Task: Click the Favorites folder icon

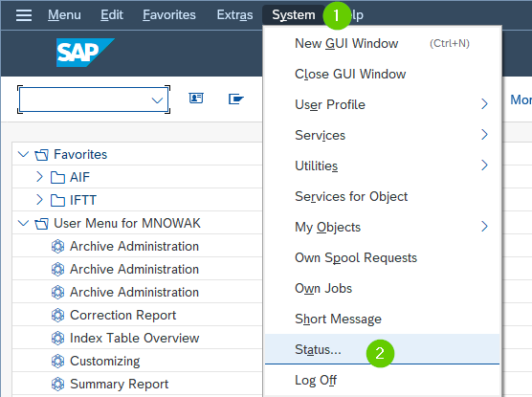Action: (x=42, y=155)
